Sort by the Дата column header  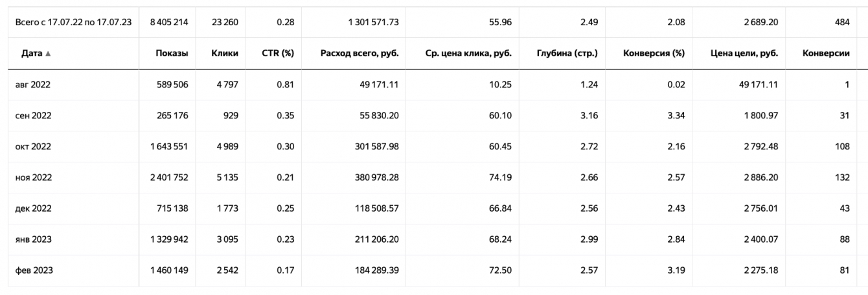(x=32, y=53)
